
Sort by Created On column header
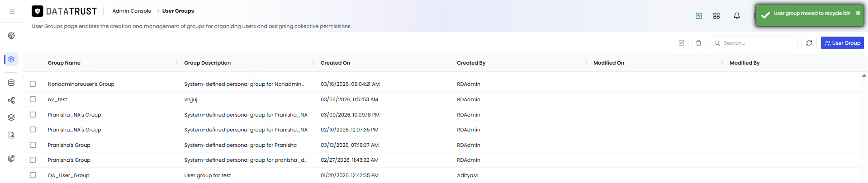tap(335, 63)
